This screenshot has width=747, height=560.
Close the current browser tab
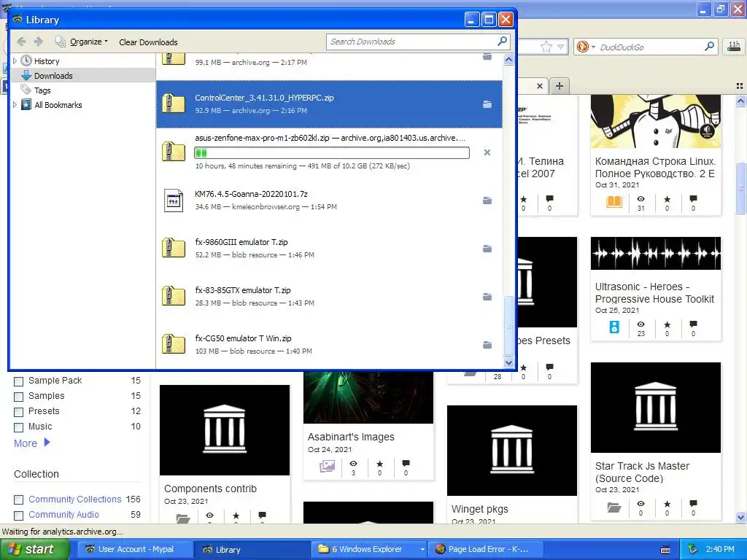click(x=539, y=86)
